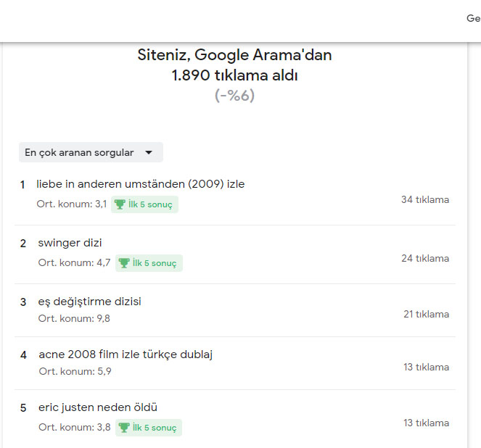Image resolution: width=481 pixels, height=448 pixels.
Task: Click İlk 5 sonuç badge for first query
Action: (x=144, y=204)
